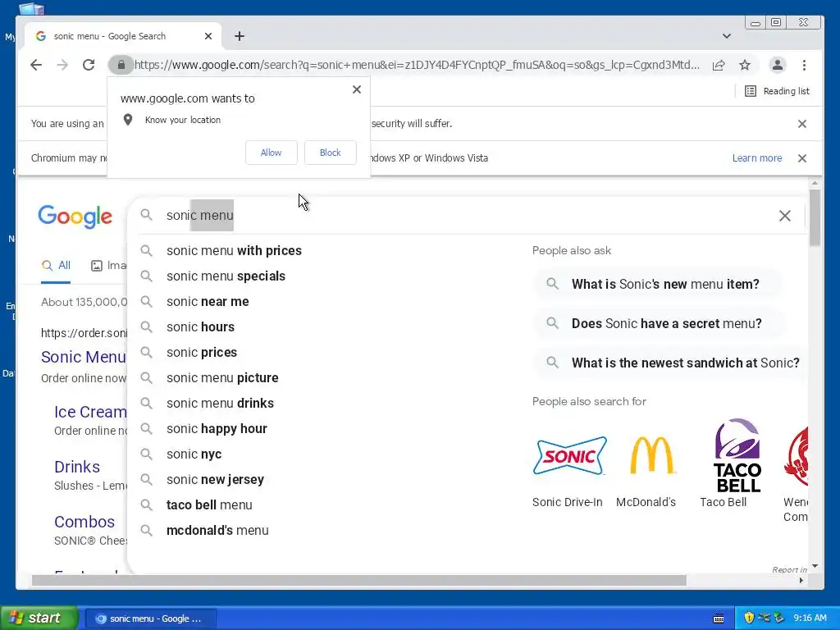This screenshot has width=840, height=630.
Task: Click the page scroll down arrow
Action: [815, 566]
